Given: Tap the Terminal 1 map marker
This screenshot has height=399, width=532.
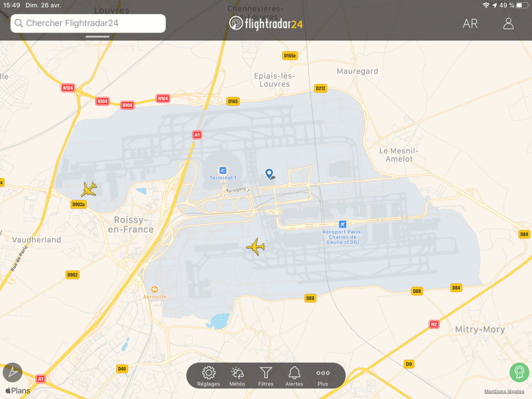Looking at the screenshot, I should coord(223,170).
